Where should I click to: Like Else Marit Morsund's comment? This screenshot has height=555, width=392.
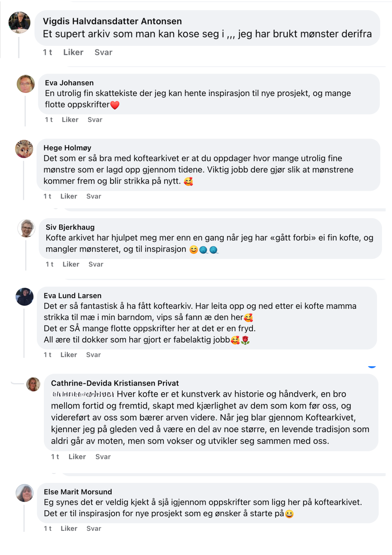69,528
